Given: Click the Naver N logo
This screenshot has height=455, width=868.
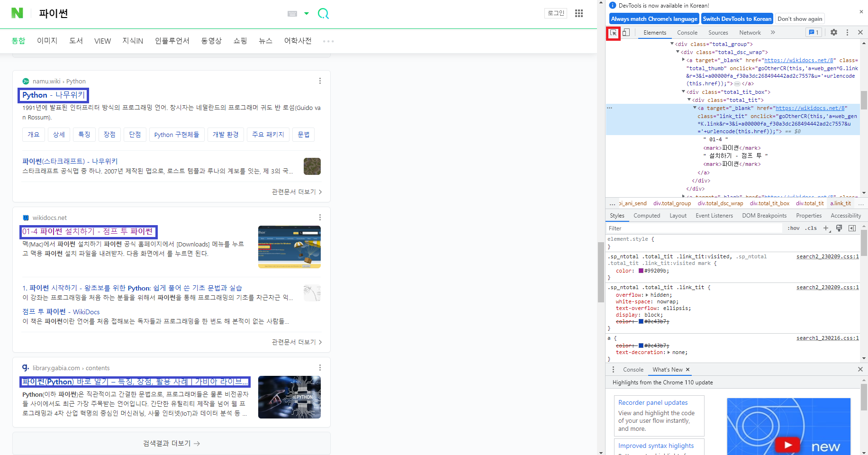Looking at the screenshot, I should 17,13.
